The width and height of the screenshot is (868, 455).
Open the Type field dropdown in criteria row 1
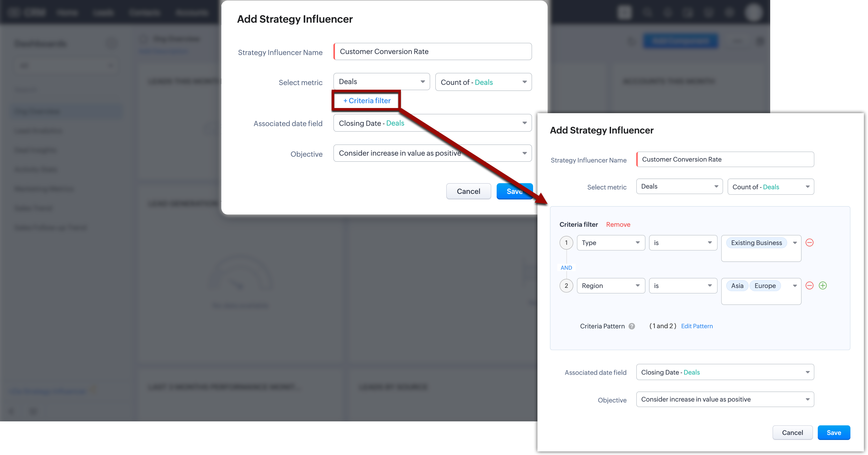611,243
